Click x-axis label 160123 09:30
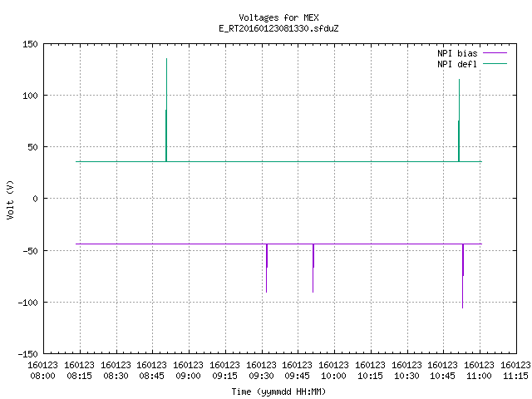 261,371
